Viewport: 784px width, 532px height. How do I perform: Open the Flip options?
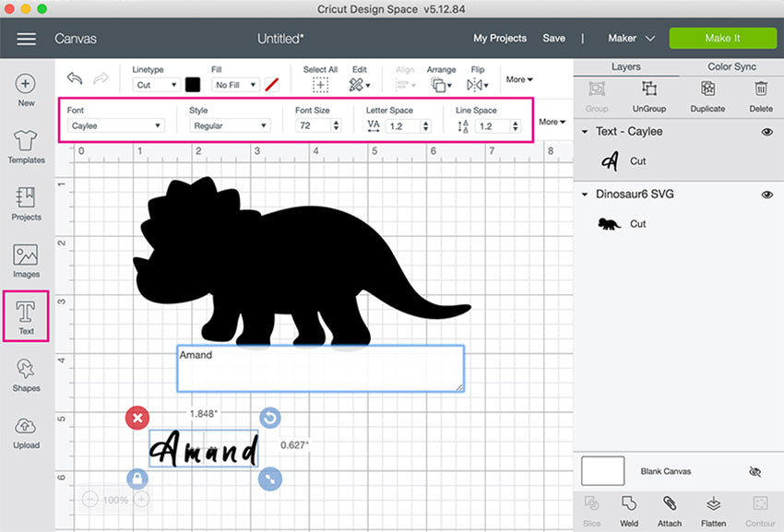pos(478,85)
